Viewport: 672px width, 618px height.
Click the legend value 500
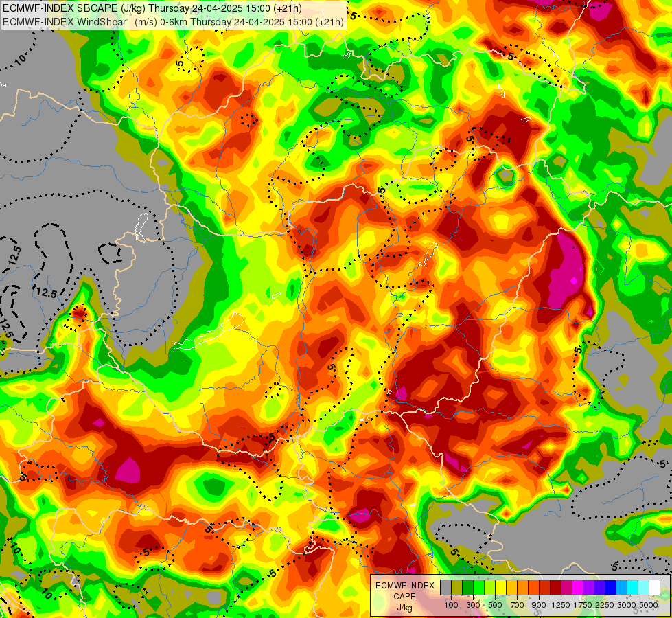(495, 605)
